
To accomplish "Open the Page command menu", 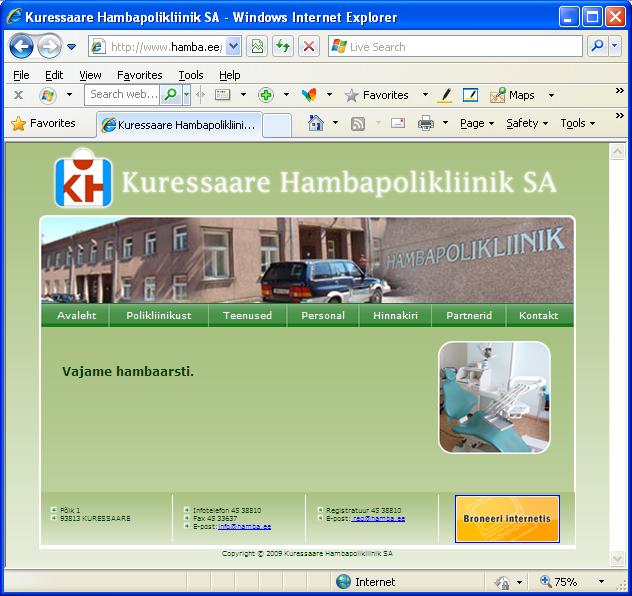I will pos(477,123).
